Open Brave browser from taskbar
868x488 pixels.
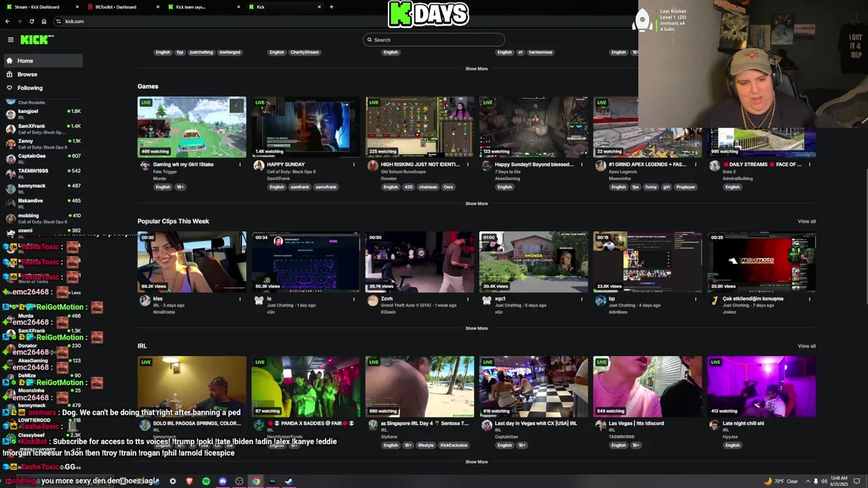click(189, 481)
